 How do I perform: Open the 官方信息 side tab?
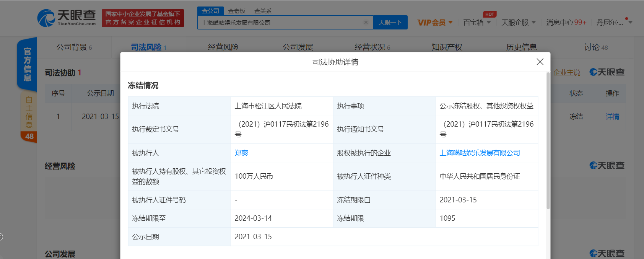(27, 64)
